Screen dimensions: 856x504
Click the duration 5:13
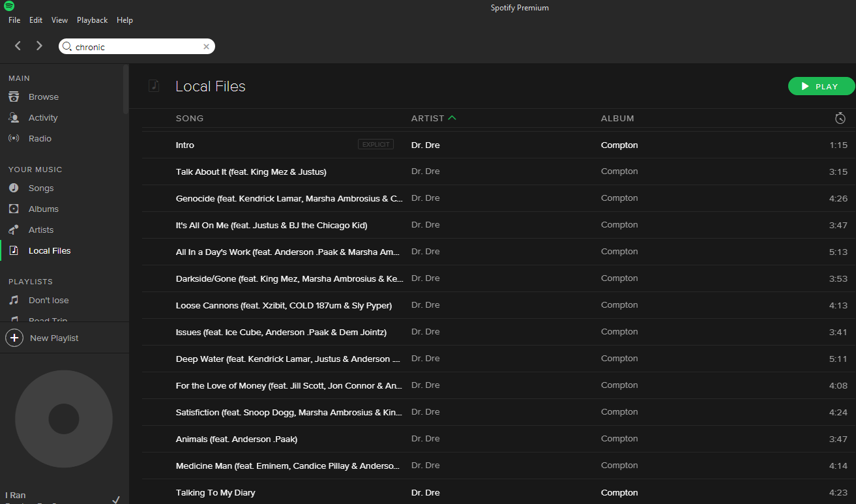[x=838, y=252]
